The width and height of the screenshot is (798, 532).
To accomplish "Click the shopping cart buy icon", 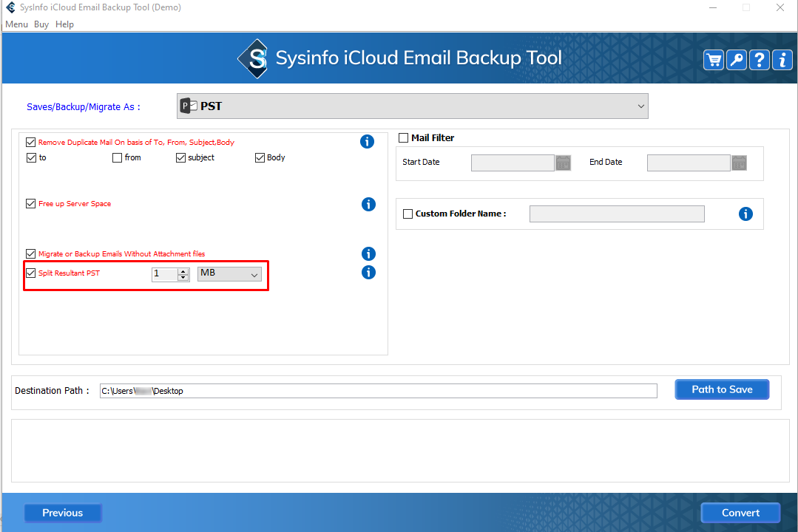I will click(x=714, y=60).
